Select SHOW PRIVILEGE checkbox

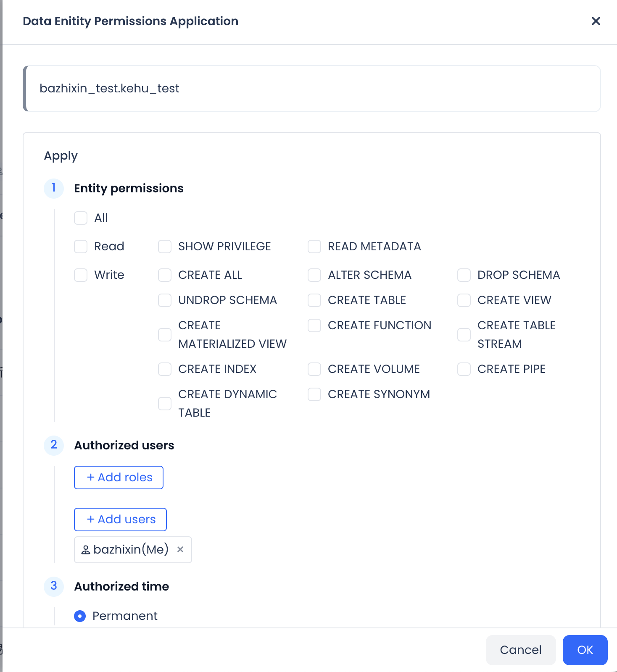(x=165, y=247)
